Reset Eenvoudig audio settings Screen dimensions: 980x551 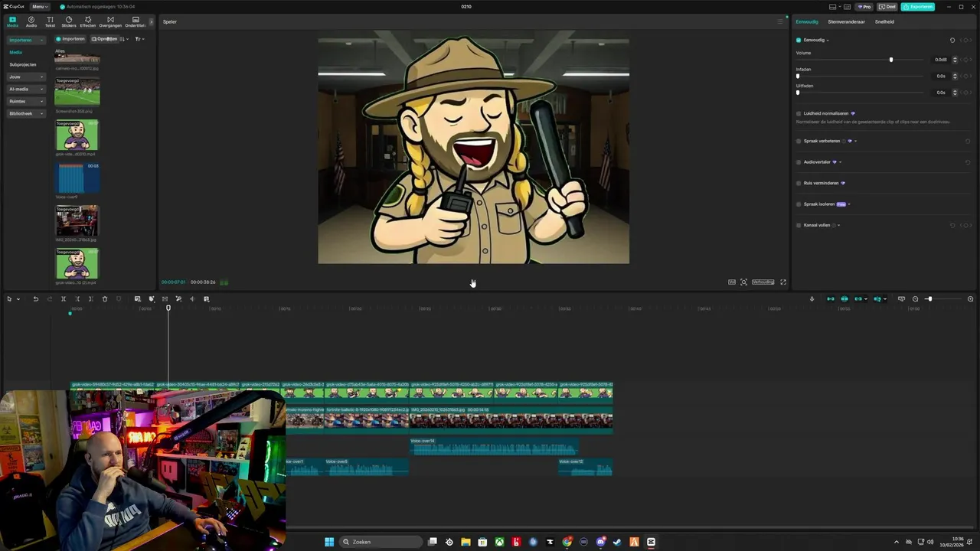952,40
